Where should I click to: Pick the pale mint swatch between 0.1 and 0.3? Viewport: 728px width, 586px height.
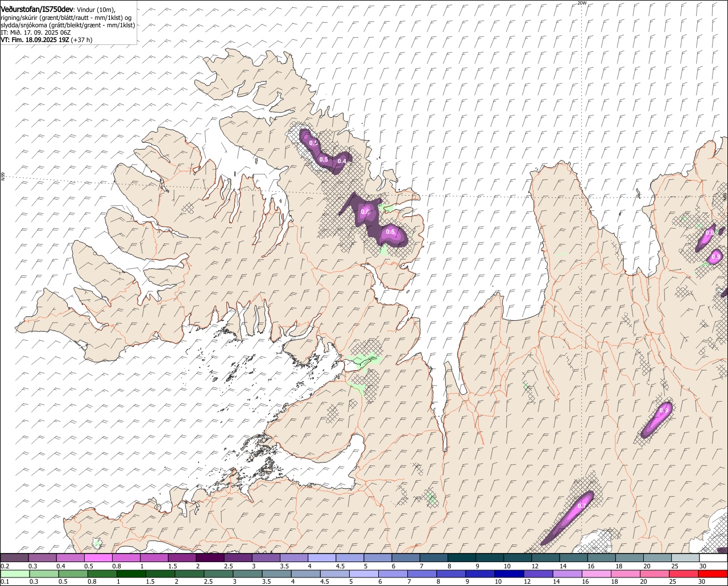pyautogui.click(x=15, y=573)
